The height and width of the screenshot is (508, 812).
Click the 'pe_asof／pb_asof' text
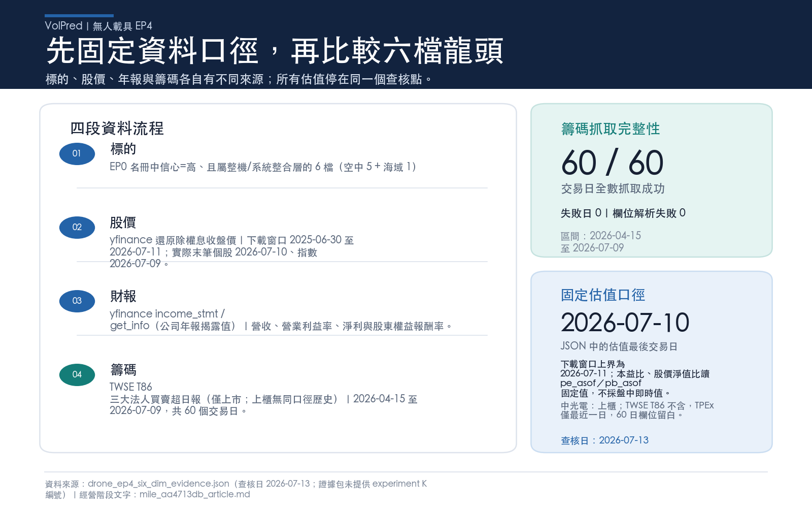601,383
